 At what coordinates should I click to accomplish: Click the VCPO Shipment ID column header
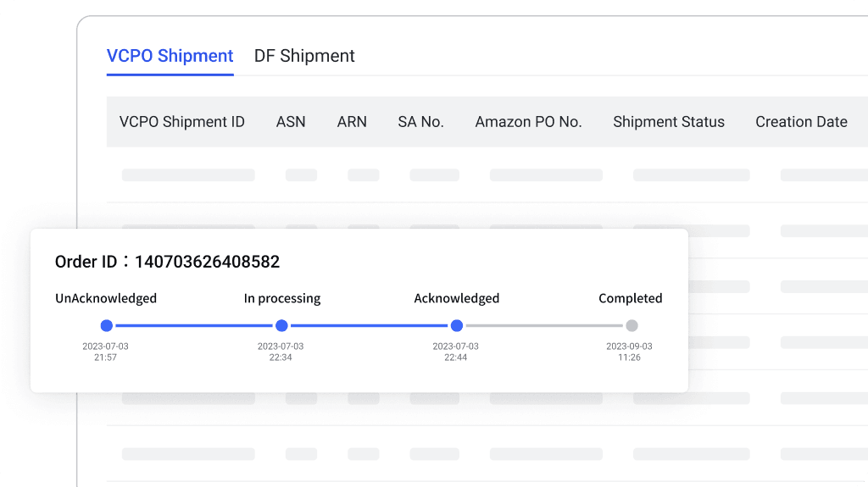[x=182, y=122]
